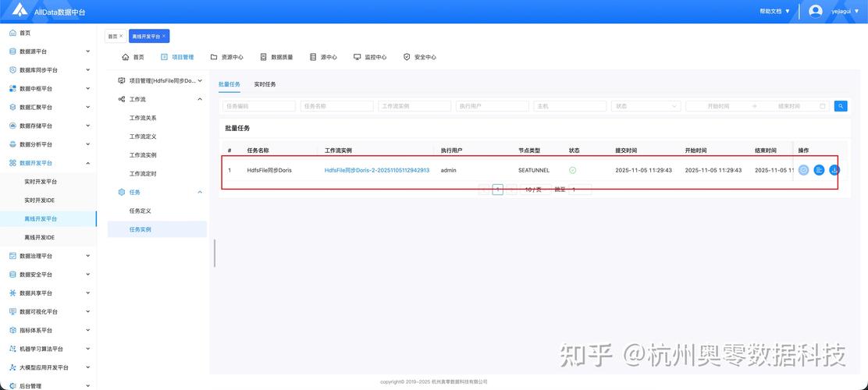The image size is (868, 390).
Task: Select the 实时任务 tab
Action: [x=265, y=85]
